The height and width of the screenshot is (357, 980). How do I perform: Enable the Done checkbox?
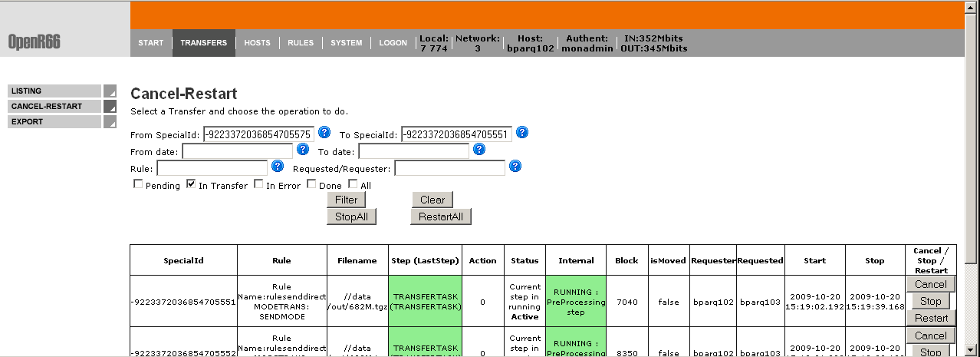tap(311, 184)
